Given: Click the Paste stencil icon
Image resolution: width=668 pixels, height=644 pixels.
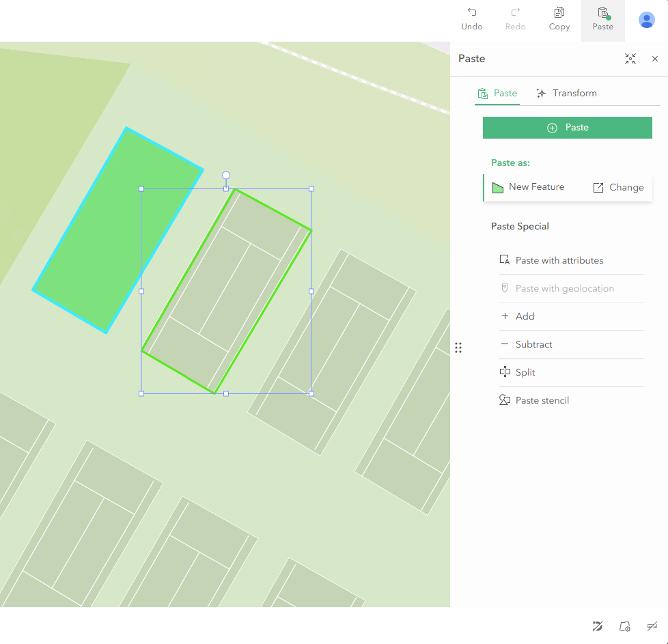Looking at the screenshot, I should [x=505, y=400].
